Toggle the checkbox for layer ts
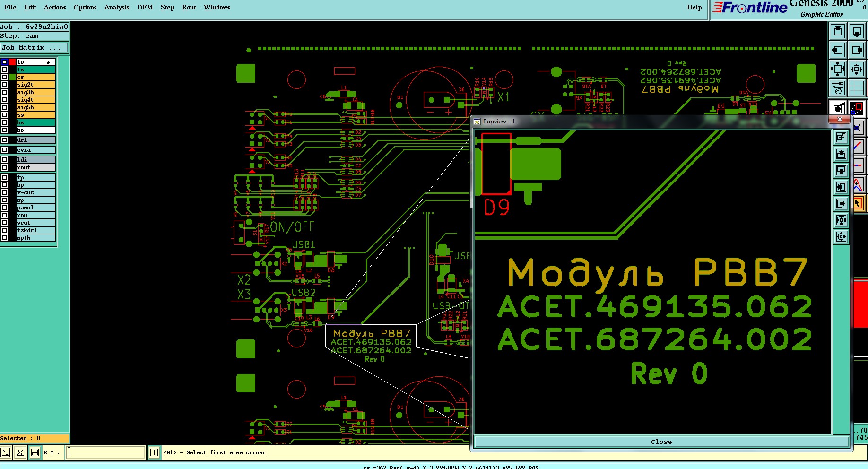The image size is (868, 469). (5, 69)
